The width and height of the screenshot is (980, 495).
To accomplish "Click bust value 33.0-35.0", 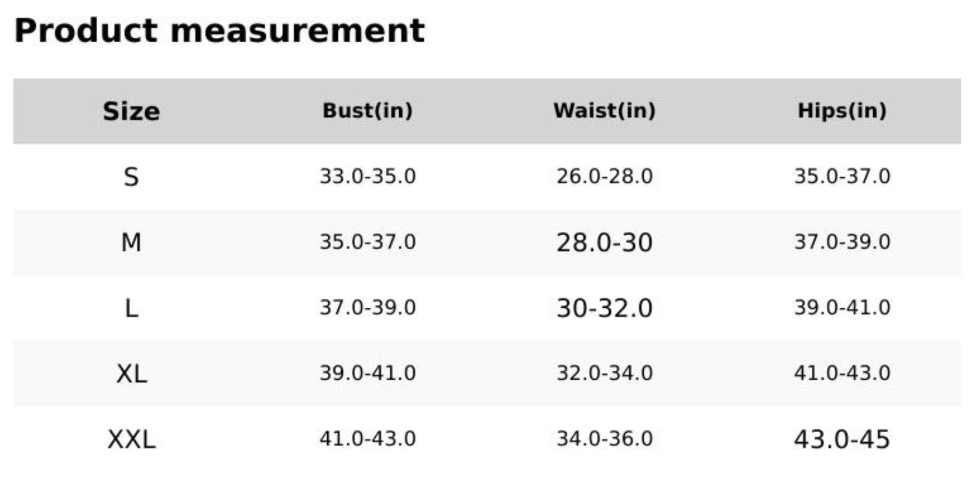I will coord(367,176).
